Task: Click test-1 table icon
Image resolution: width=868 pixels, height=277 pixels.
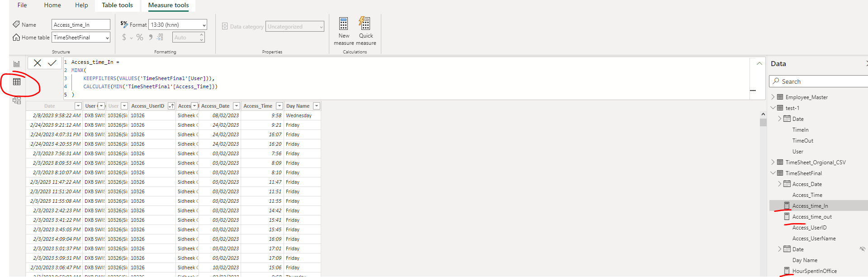Action: click(780, 108)
